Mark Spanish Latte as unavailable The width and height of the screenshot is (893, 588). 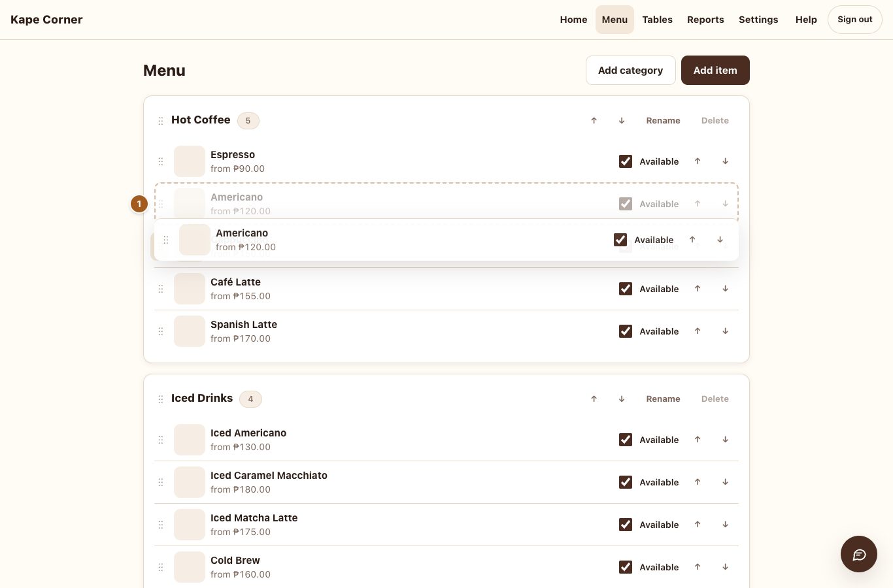click(626, 331)
